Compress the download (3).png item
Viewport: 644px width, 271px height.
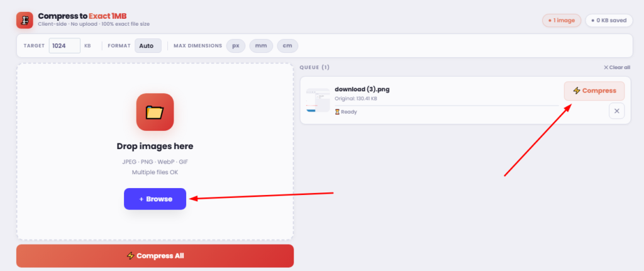click(x=594, y=91)
